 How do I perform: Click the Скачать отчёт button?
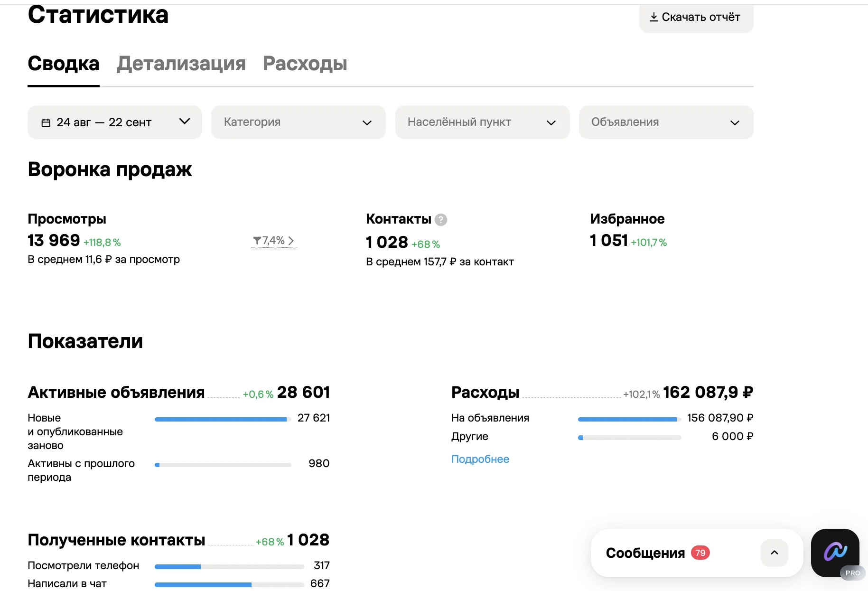pos(696,18)
